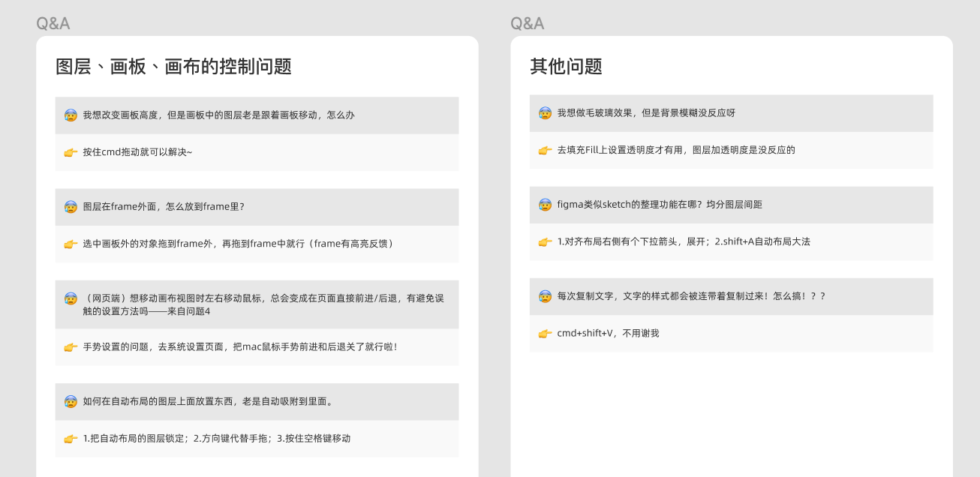Click the pointing-hand emoji beside 1.把自动布局 answer
Viewport: 980px width, 477px height.
[x=71, y=439]
